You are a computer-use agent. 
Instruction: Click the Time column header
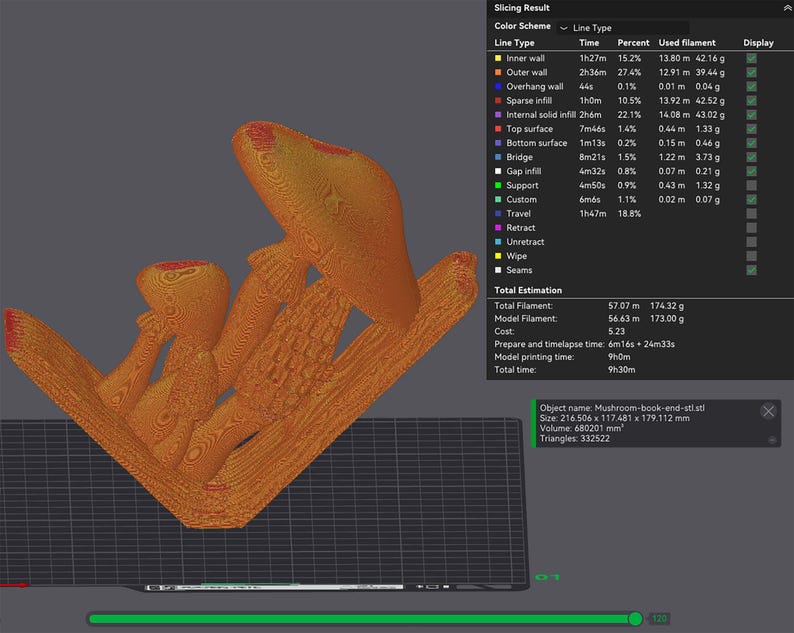(589, 43)
